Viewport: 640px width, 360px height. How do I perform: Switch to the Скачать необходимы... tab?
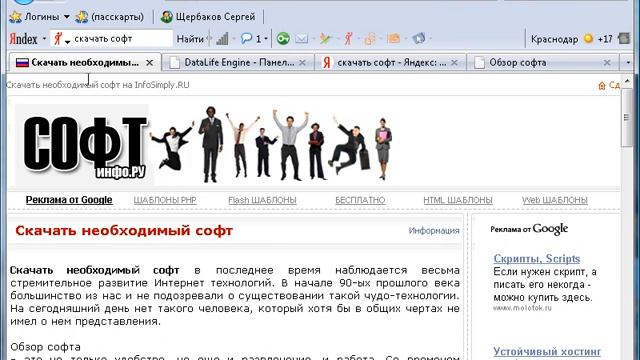tap(85, 62)
